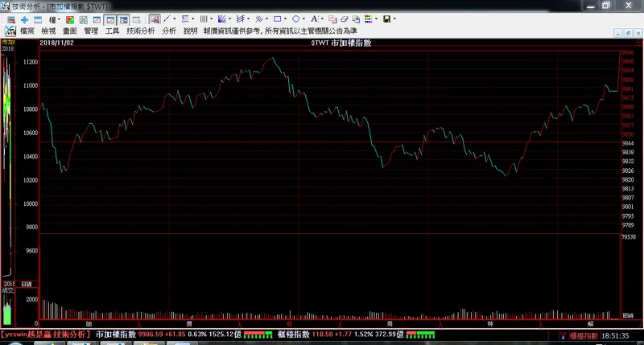Open the 技術分析 menu
The image size is (644, 345).
click(140, 31)
